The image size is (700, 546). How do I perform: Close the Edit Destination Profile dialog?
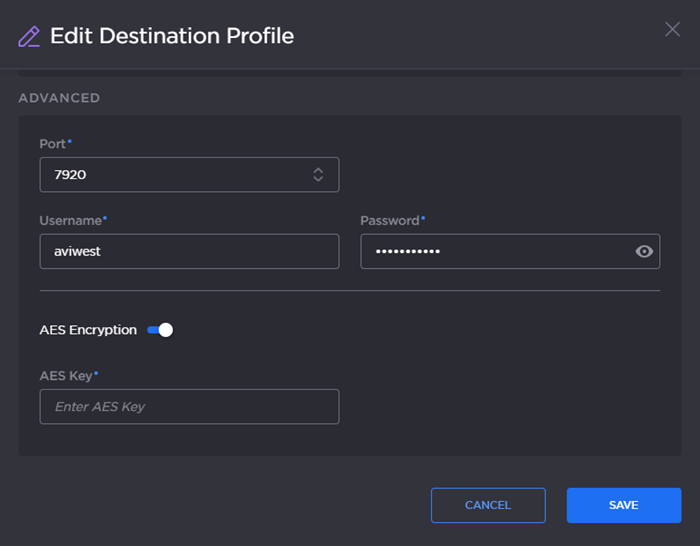pos(672,29)
